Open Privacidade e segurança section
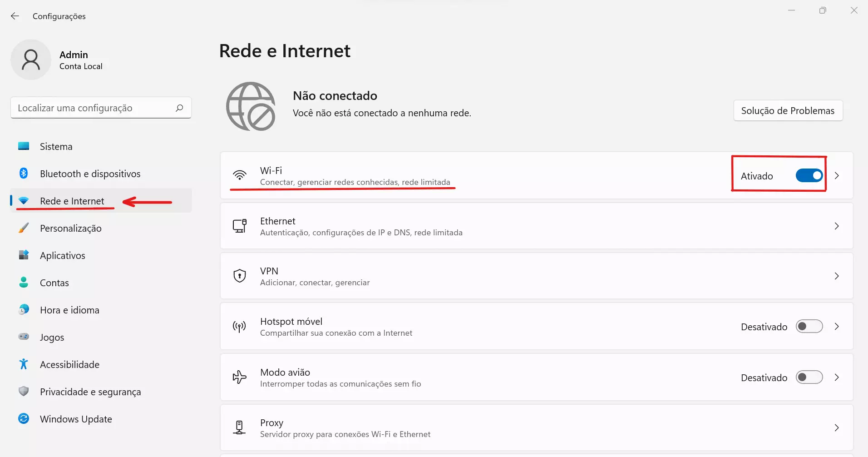 coord(90,392)
